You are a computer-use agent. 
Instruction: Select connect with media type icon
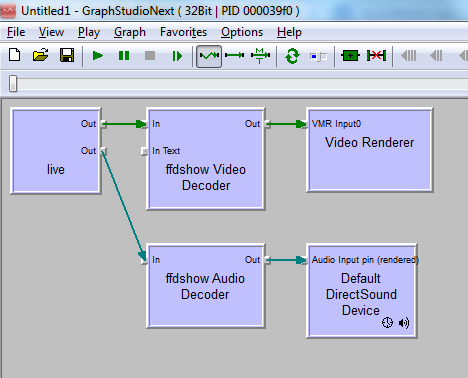pos(260,56)
